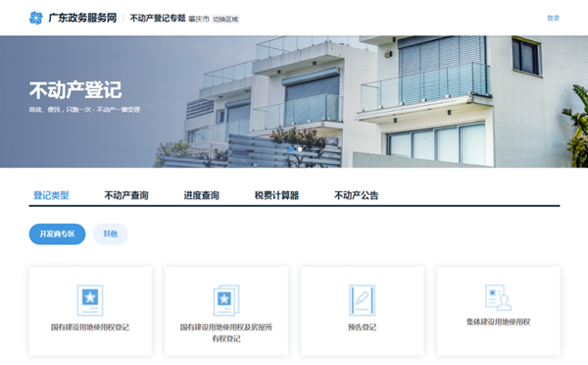Open the 预告登记 card label
This screenshot has height=365, width=588.
[363, 327]
